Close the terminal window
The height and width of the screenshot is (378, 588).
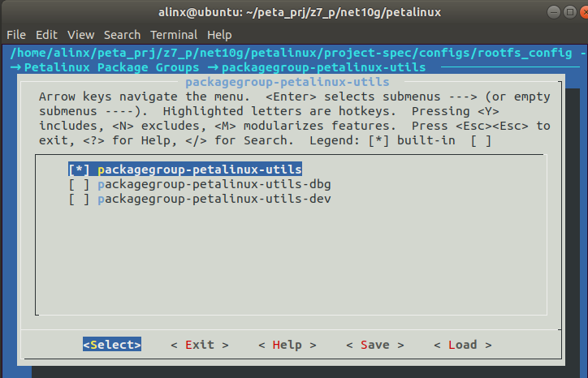point(584,12)
